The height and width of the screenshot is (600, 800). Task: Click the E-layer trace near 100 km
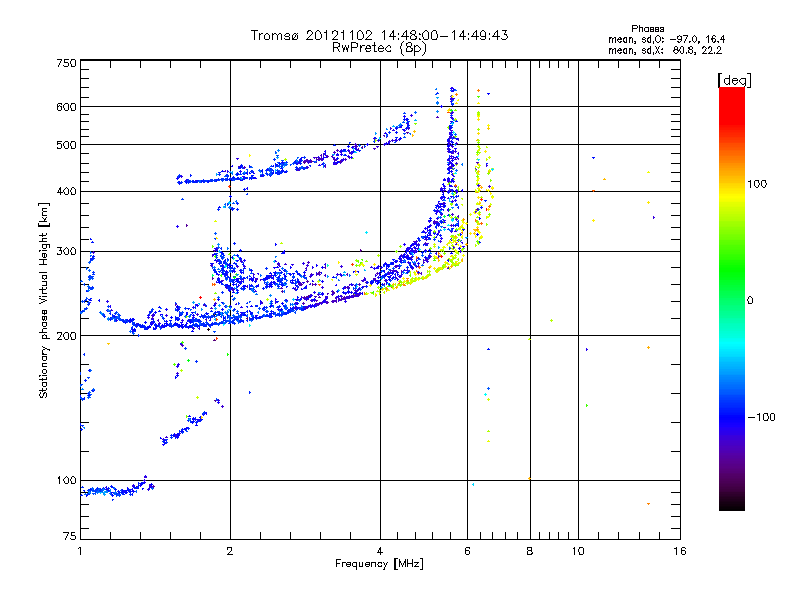tap(117, 489)
